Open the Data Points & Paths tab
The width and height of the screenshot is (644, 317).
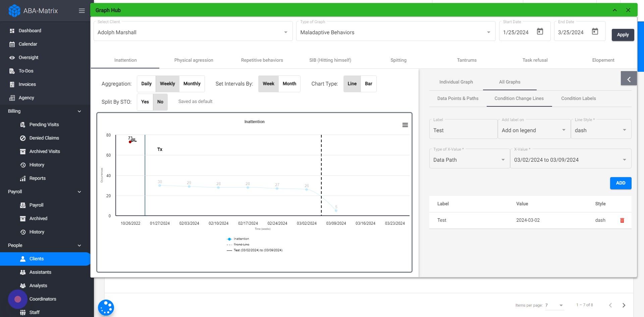(458, 99)
